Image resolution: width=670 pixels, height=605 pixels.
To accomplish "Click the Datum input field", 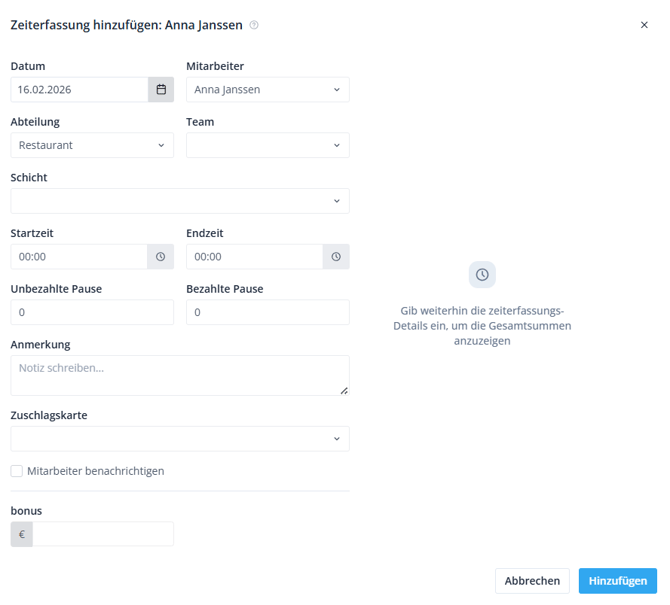I will 79,90.
